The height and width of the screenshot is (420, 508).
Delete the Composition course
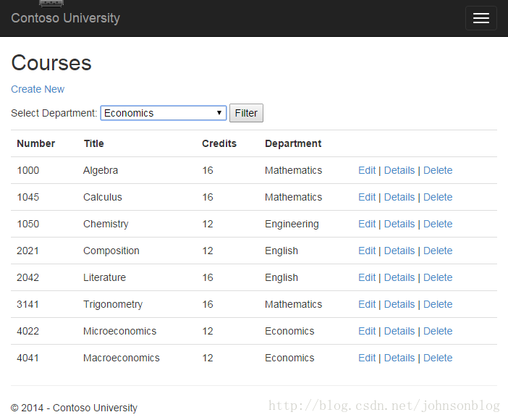pyautogui.click(x=438, y=251)
